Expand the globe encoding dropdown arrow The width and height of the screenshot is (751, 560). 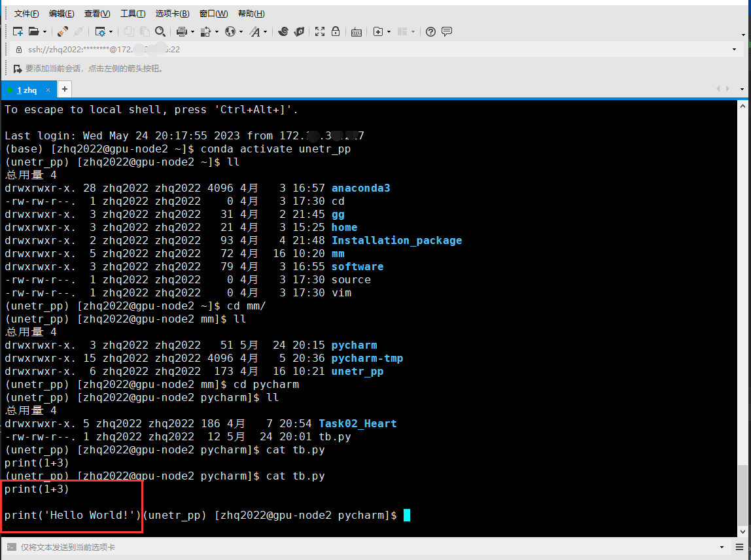tap(241, 31)
